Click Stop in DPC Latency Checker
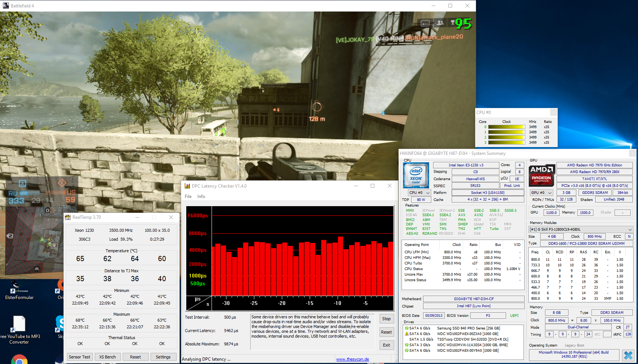This screenshot has height=364, width=638. tap(386, 319)
